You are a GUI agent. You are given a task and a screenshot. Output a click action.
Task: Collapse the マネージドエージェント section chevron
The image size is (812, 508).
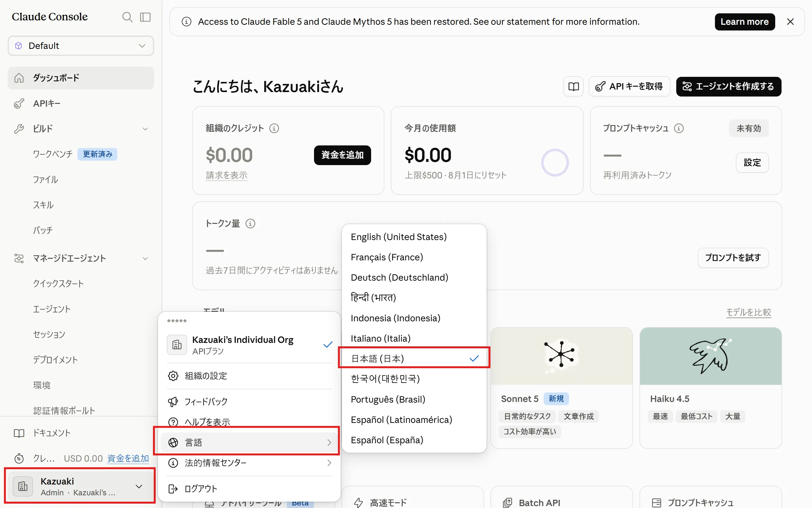(145, 258)
